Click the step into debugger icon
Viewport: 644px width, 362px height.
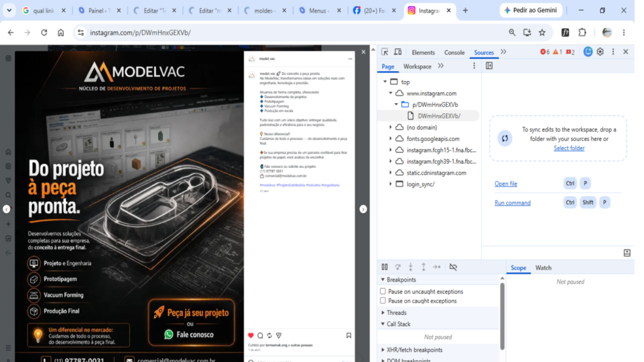[x=410, y=266]
